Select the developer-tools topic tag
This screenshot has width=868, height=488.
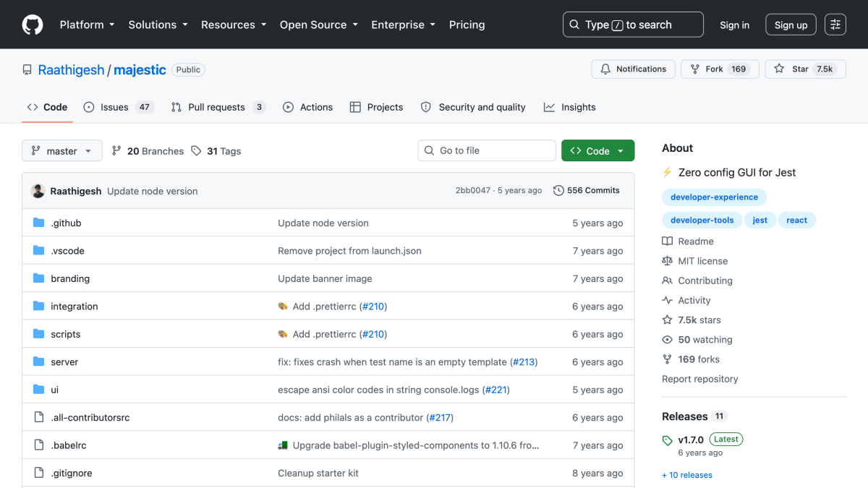click(702, 221)
